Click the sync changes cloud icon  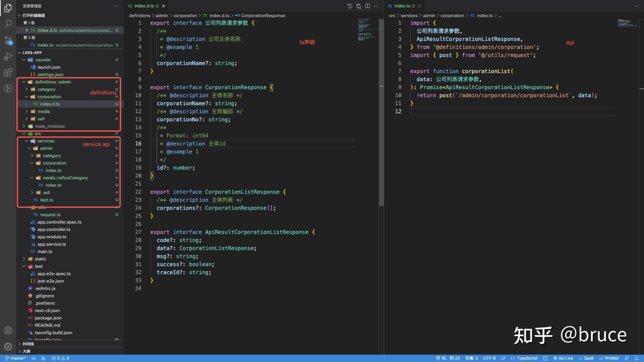point(34,358)
